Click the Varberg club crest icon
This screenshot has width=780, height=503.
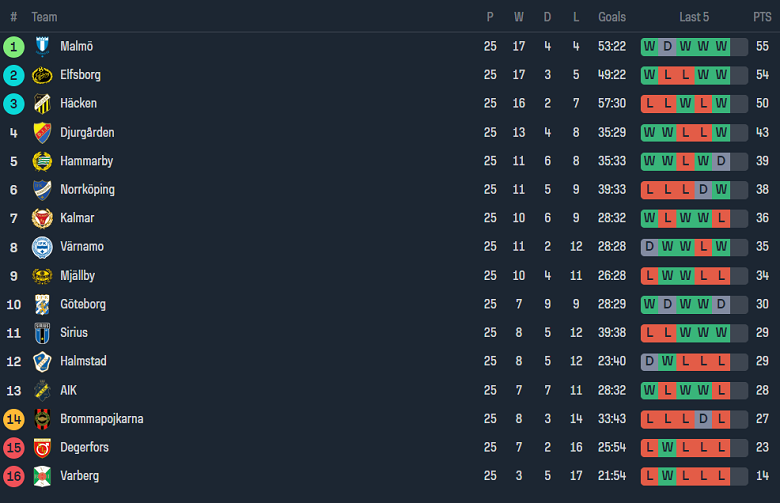[42, 476]
